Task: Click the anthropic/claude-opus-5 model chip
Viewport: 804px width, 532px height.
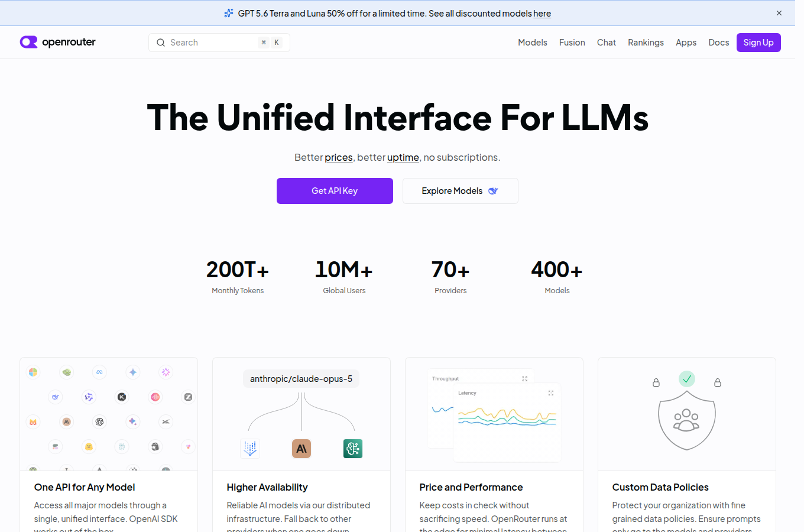Action: pyautogui.click(x=301, y=379)
